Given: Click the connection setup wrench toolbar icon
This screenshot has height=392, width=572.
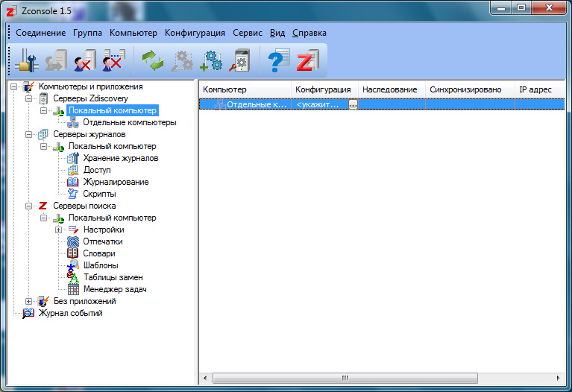Looking at the screenshot, I should (27, 60).
